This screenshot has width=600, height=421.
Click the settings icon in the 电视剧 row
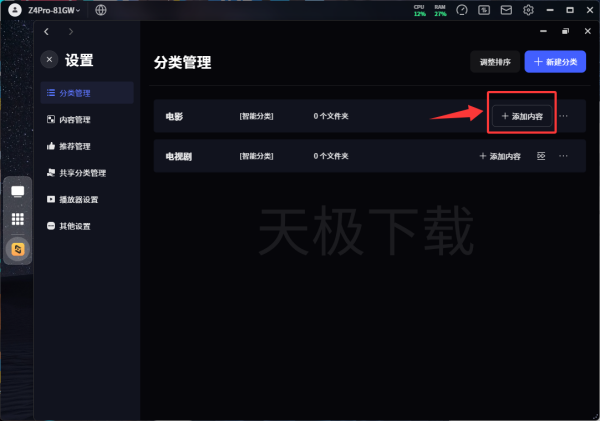tap(541, 157)
